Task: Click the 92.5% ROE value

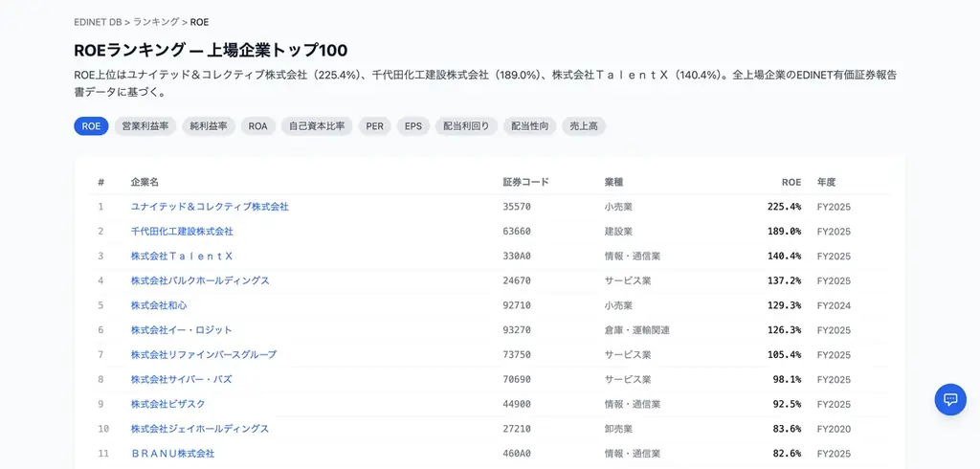Action: click(787, 404)
